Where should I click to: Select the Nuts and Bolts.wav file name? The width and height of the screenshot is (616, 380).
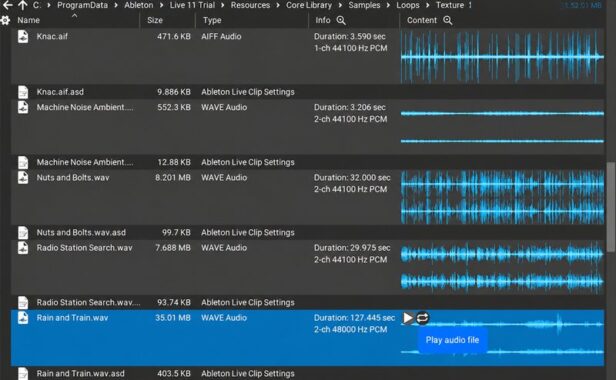[x=73, y=178]
